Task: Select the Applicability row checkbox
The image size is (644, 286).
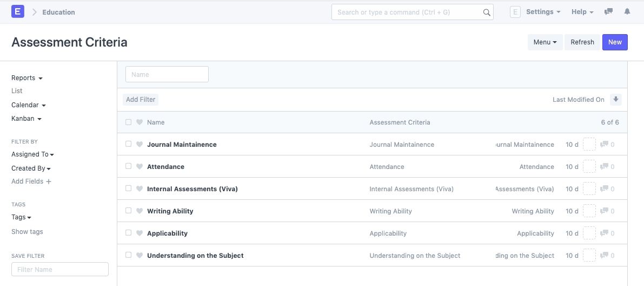Action: coord(128,233)
